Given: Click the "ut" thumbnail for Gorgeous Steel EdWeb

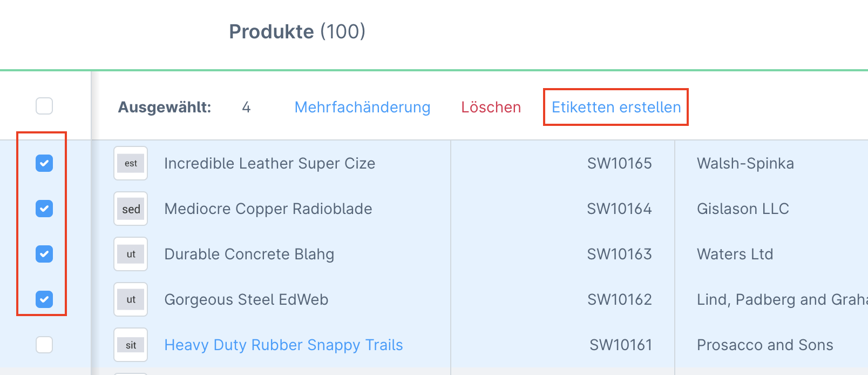Looking at the screenshot, I should click(x=131, y=299).
